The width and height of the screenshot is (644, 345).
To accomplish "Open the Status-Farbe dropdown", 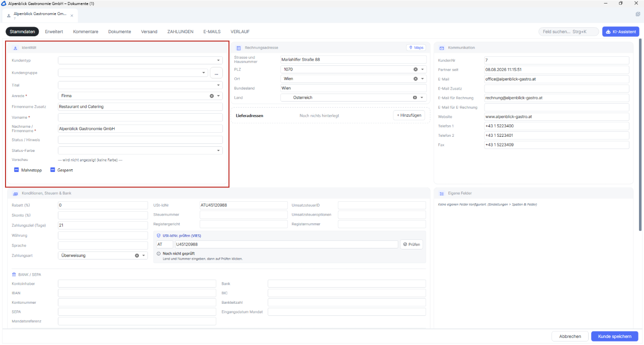I will [x=219, y=150].
